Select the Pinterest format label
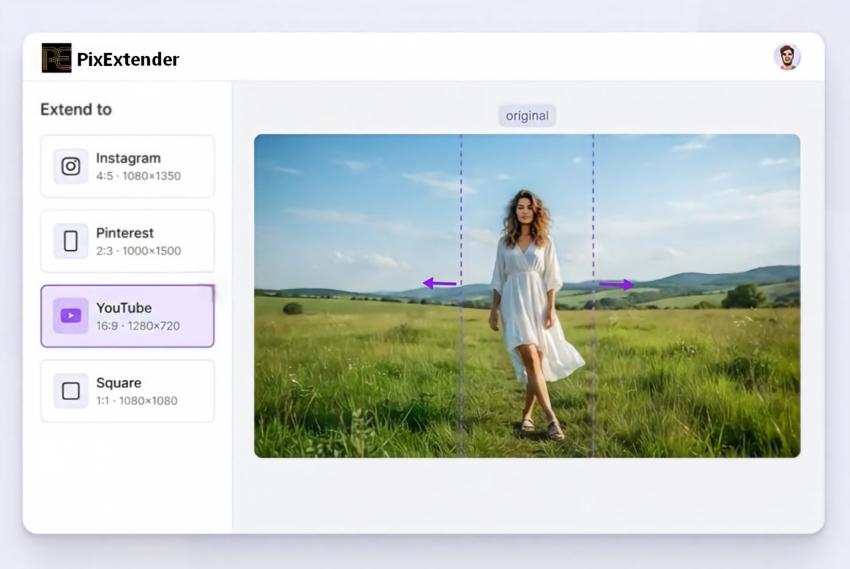The height and width of the screenshot is (569, 850). 125,233
